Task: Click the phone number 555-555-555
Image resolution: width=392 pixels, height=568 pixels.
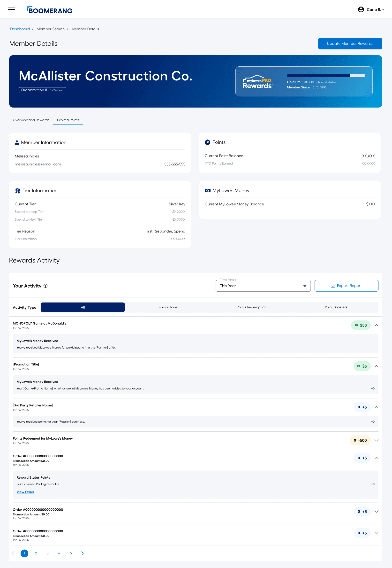Action: point(175,164)
